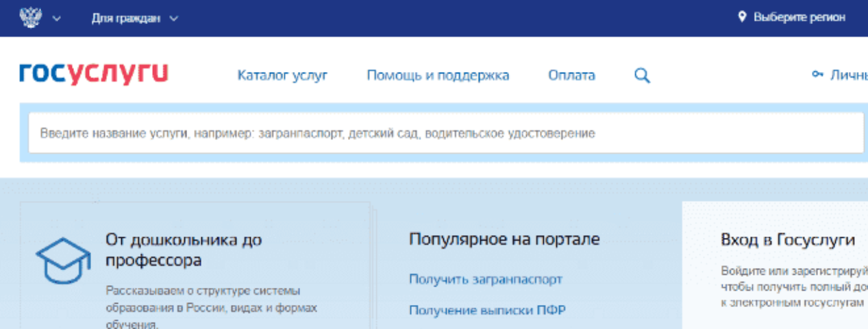Screen dimensions: 868x329
Task: Click the "Войдите или зарегистрируйтесь" text
Action: click(x=794, y=270)
